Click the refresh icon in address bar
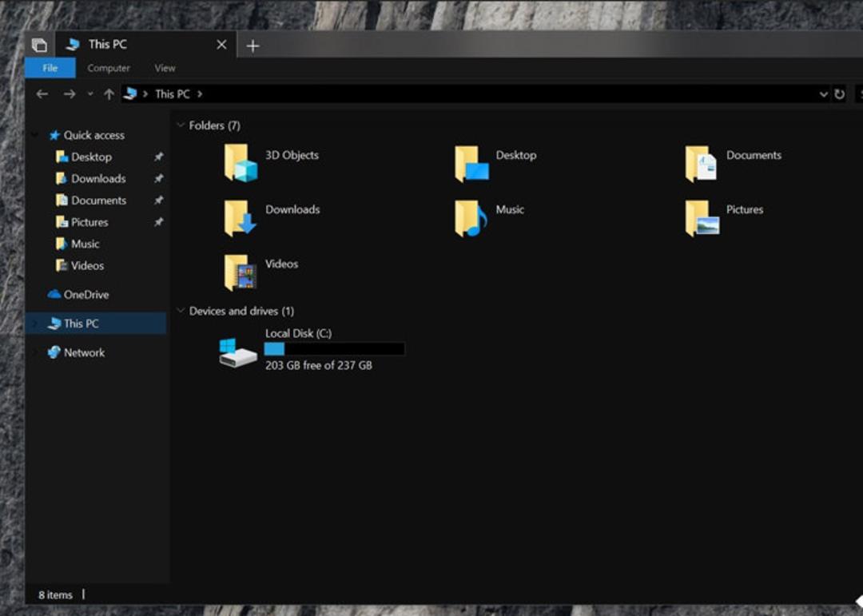The height and width of the screenshot is (616, 863). (839, 94)
